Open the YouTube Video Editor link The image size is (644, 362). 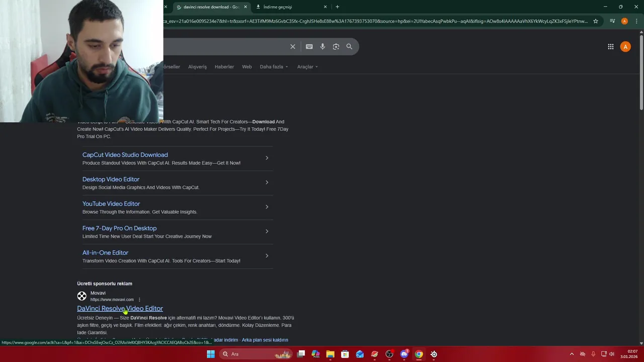(111, 204)
